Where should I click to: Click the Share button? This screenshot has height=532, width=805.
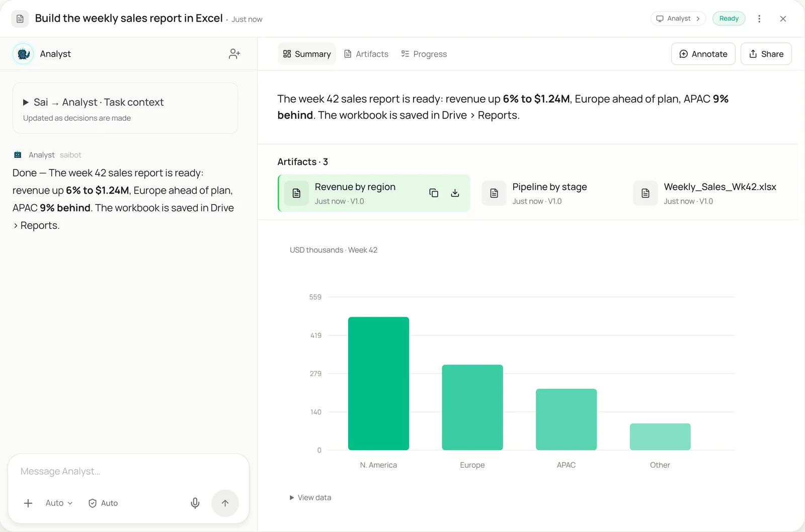click(766, 54)
